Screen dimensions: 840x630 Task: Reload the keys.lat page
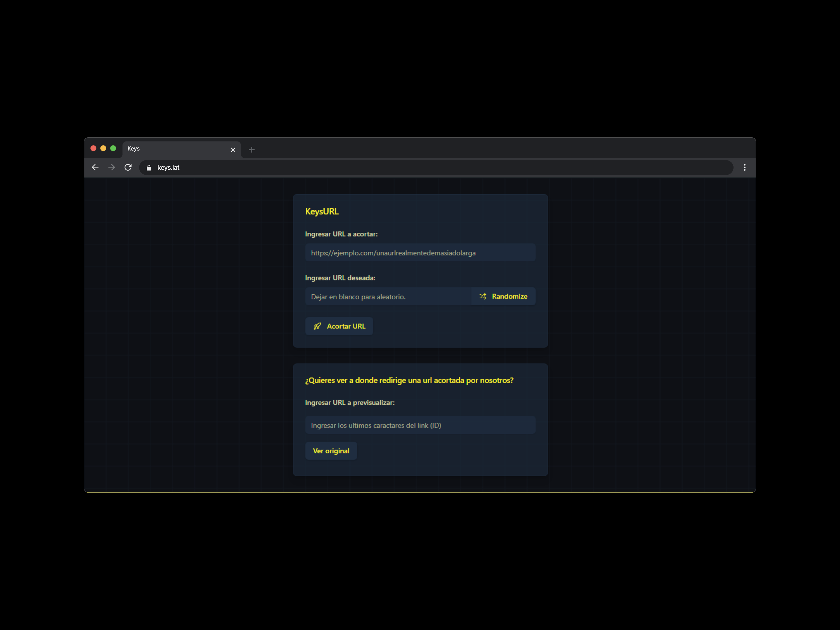128,167
